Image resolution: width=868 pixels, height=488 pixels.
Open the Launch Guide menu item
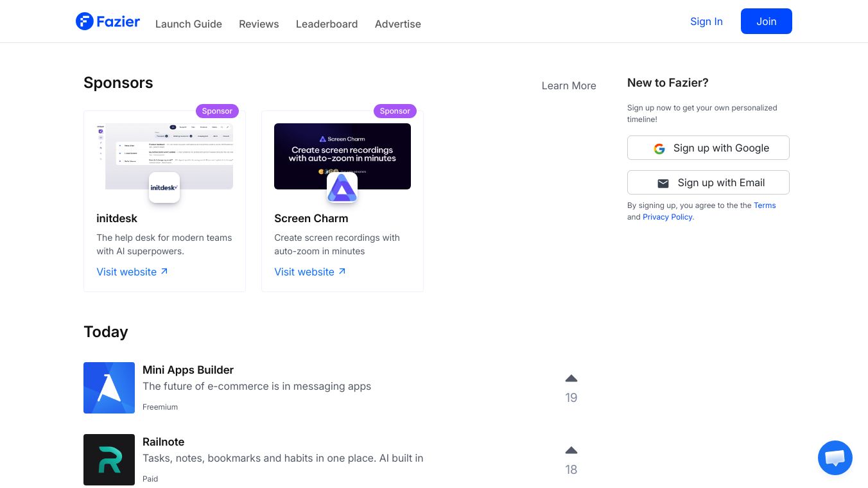189,24
